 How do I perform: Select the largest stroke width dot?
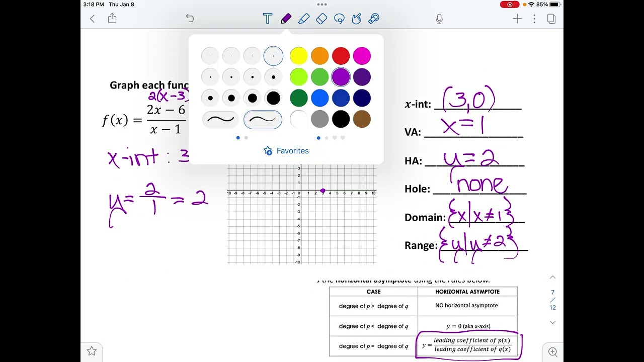(273, 98)
